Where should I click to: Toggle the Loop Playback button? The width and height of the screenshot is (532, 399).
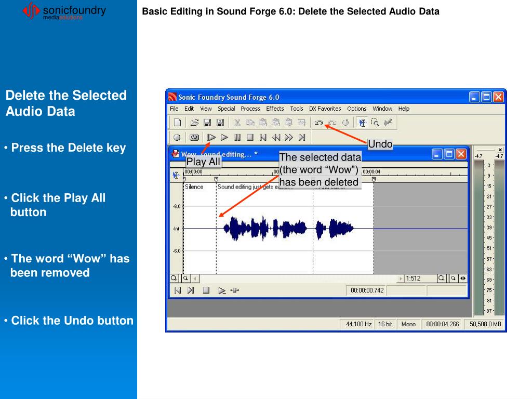[x=194, y=138]
